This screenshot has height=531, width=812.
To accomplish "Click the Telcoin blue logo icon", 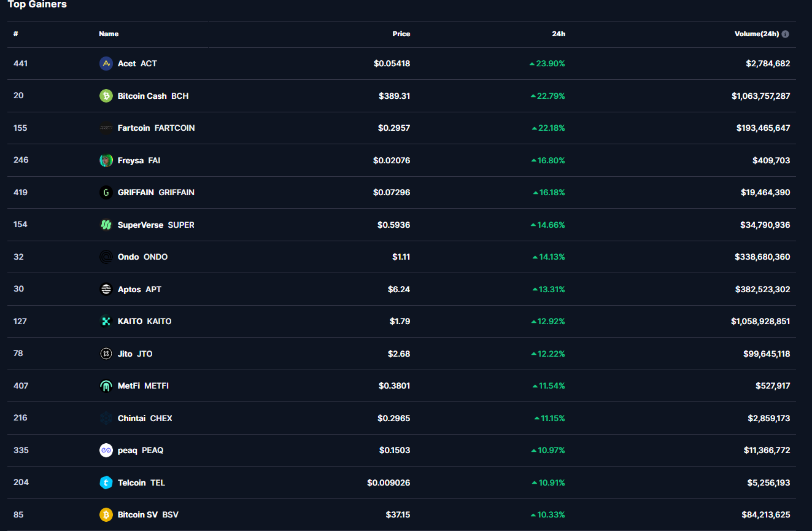I will (x=106, y=483).
